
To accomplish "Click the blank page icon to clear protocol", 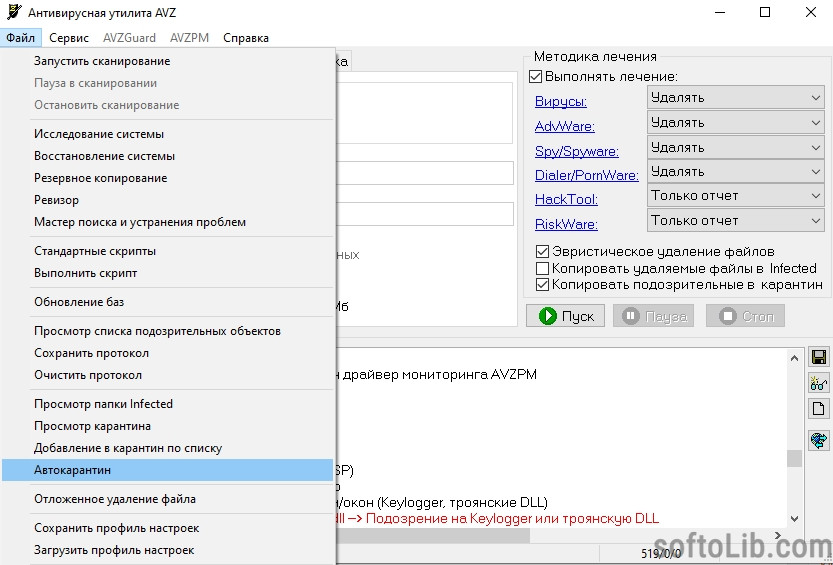I will pyautogui.click(x=819, y=409).
